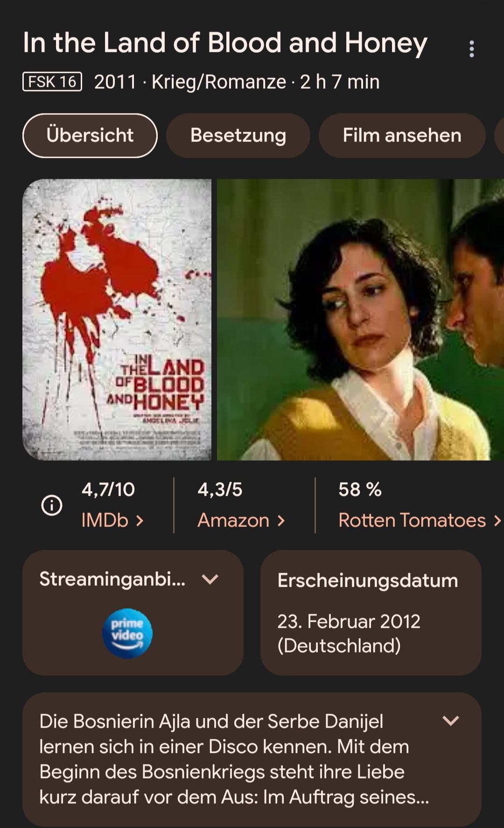View the red blood-splatter movie poster
504x828 pixels.
click(117, 320)
